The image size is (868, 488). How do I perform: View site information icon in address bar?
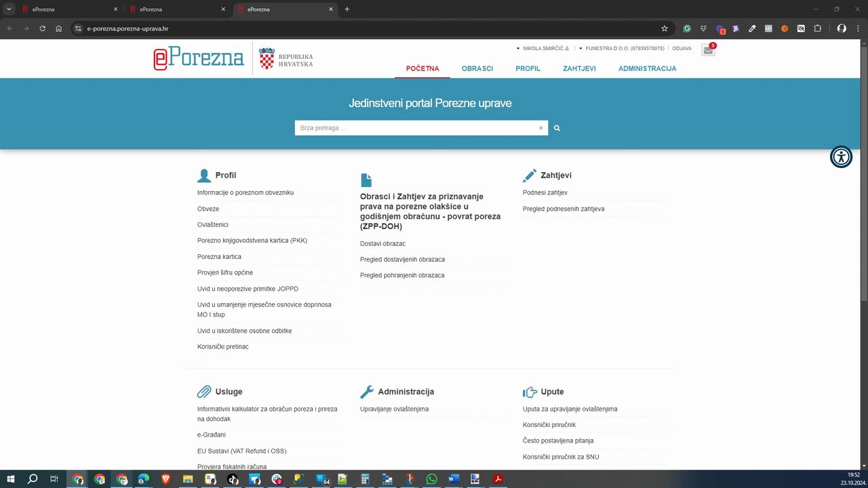(x=78, y=28)
